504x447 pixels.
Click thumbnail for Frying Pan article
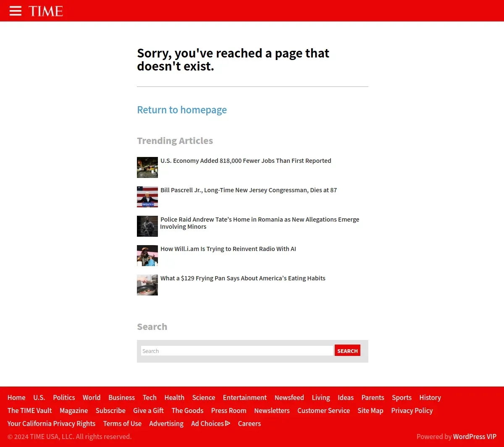click(147, 285)
